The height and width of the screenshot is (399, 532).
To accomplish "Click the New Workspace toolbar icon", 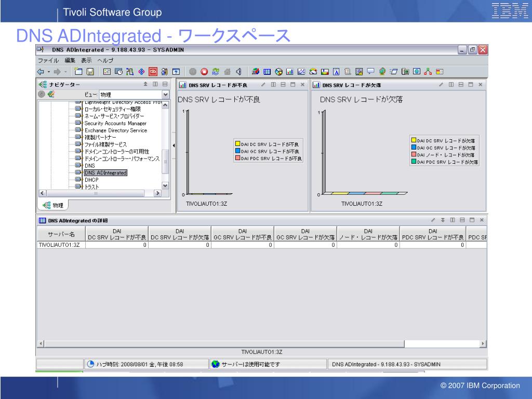I will tap(78, 71).
